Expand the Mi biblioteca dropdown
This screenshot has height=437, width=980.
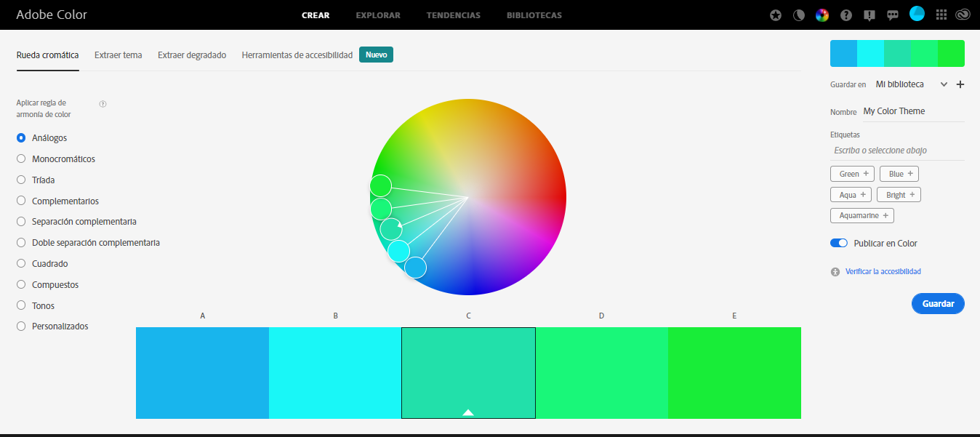tap(944, 84)
